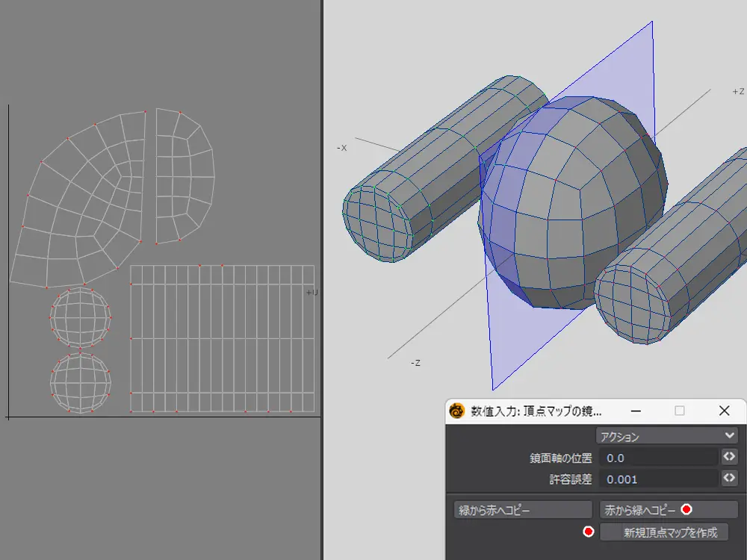
Task: Open the アクション dropdown
Action: point(666,436)
